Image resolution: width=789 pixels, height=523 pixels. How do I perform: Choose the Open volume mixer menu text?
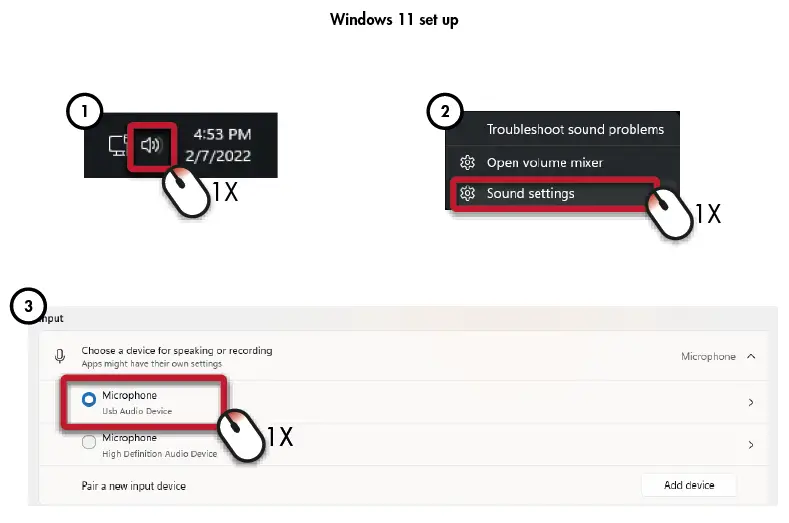point(544,162)
